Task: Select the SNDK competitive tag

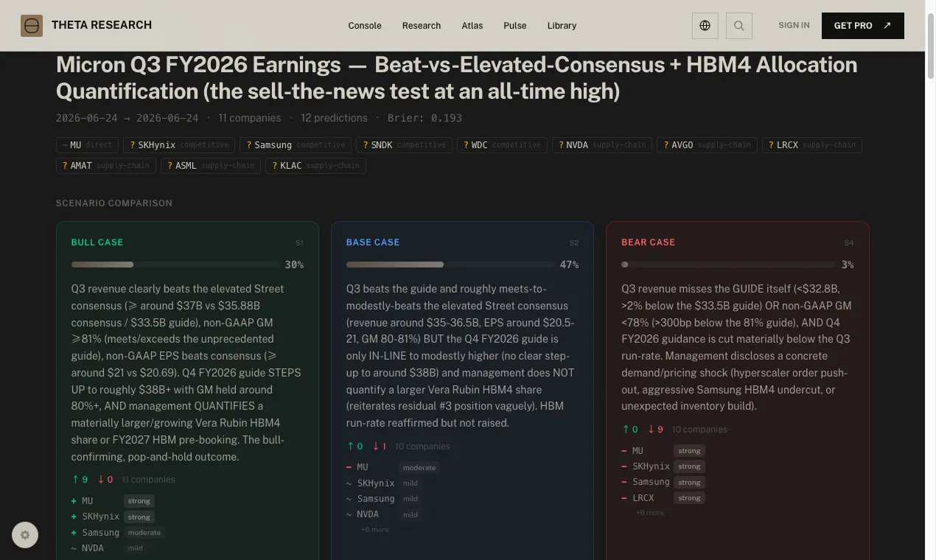Action: pos(404,145)
